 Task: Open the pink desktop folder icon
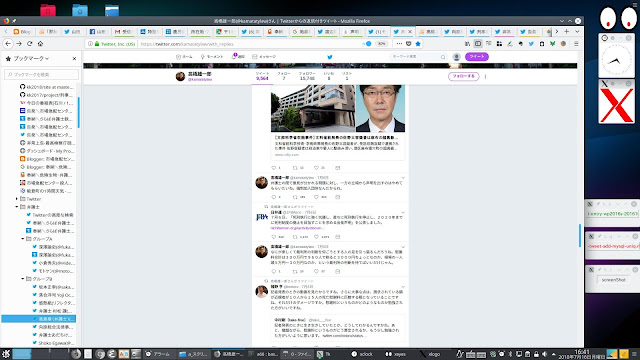coord(48,10)
